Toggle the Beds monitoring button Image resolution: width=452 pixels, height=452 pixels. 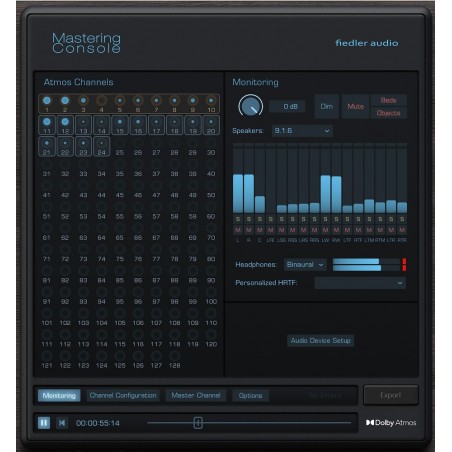[x=388, y=100]
